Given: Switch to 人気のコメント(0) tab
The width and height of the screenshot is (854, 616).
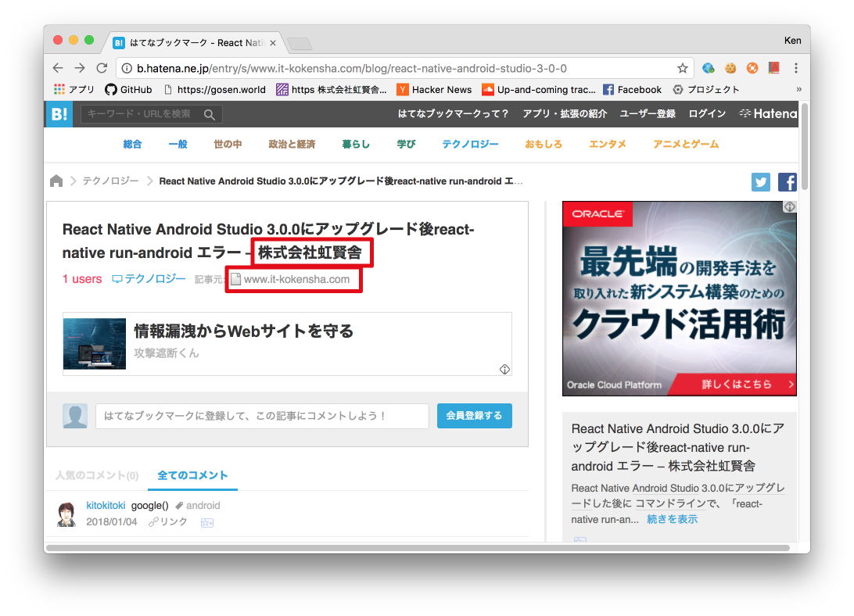Looking at the screenshot, I should point(97,475).
